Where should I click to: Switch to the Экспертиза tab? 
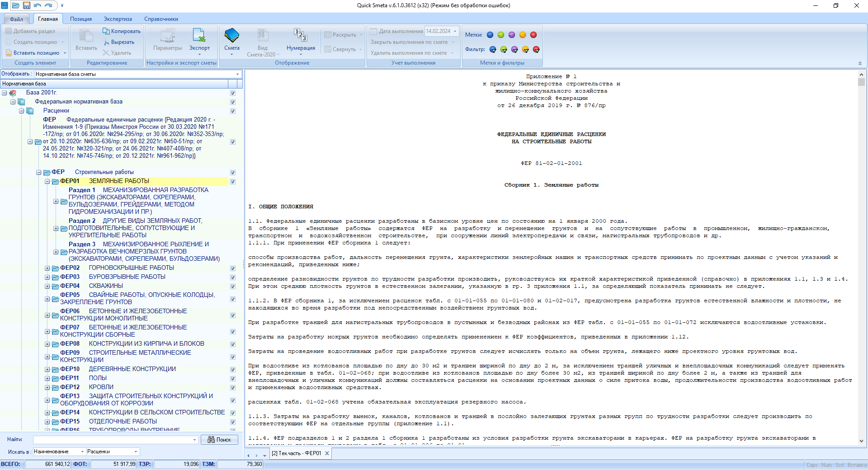(x=118, y=19)
